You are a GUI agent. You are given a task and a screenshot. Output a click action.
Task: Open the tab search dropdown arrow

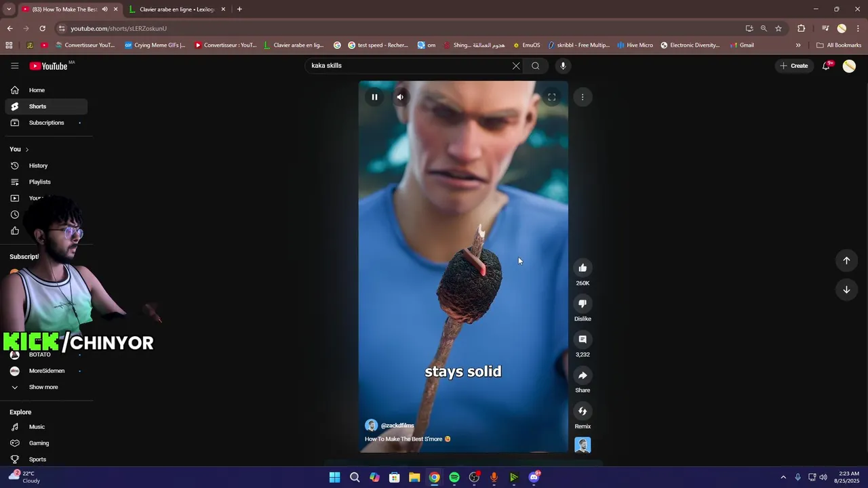[x=9, y=9]
